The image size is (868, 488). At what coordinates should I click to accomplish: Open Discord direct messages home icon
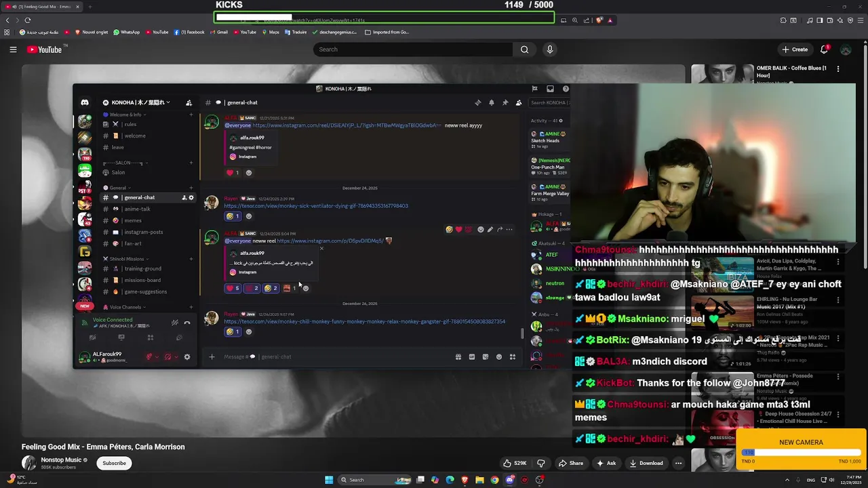tap(85, 102)
